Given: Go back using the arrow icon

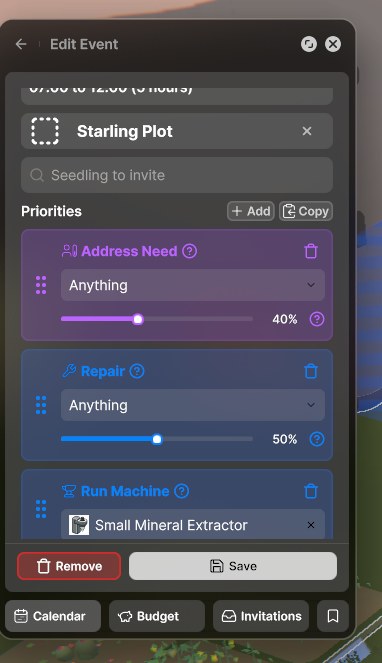Looking at the screenshot, I should pos(21,44).
